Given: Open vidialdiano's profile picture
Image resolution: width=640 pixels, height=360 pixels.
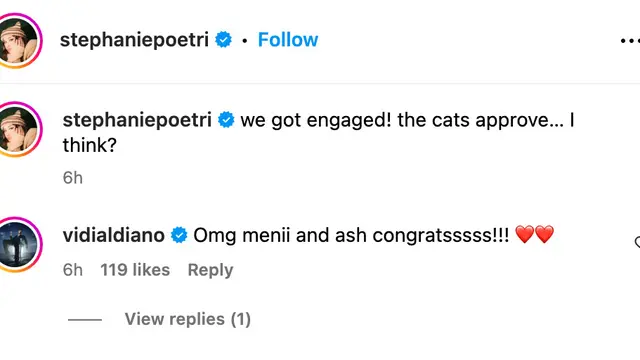Looking at the screenshot, I should (19, 244).
